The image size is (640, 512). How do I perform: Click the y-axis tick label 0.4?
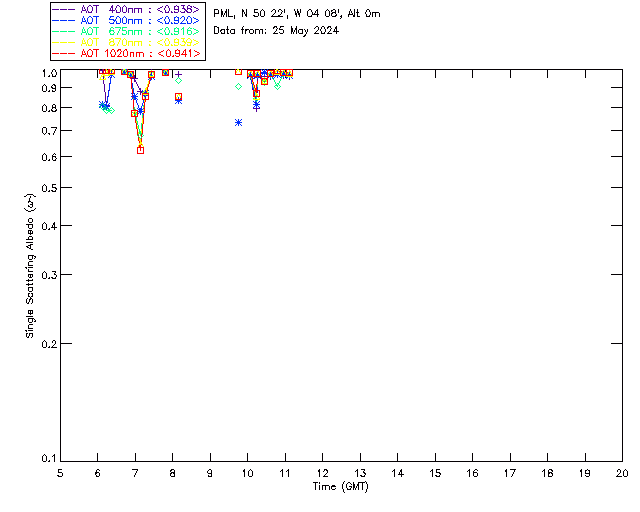49,226
